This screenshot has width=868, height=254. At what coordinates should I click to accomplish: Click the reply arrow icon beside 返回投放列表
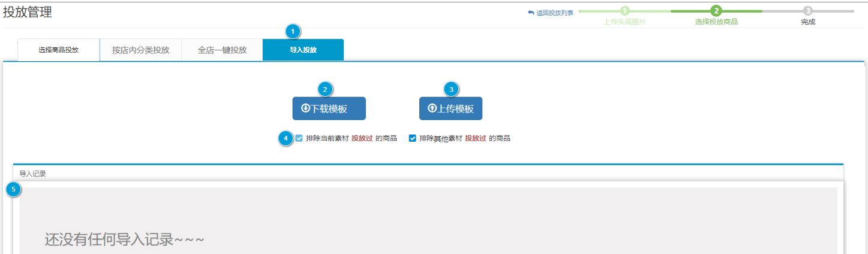coord(531,13)
